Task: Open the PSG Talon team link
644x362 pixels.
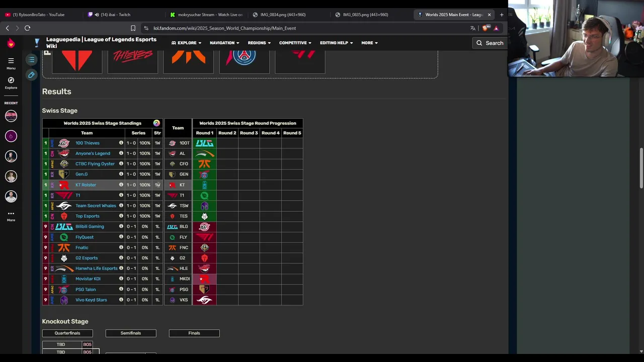Action: tap(86, 290)
